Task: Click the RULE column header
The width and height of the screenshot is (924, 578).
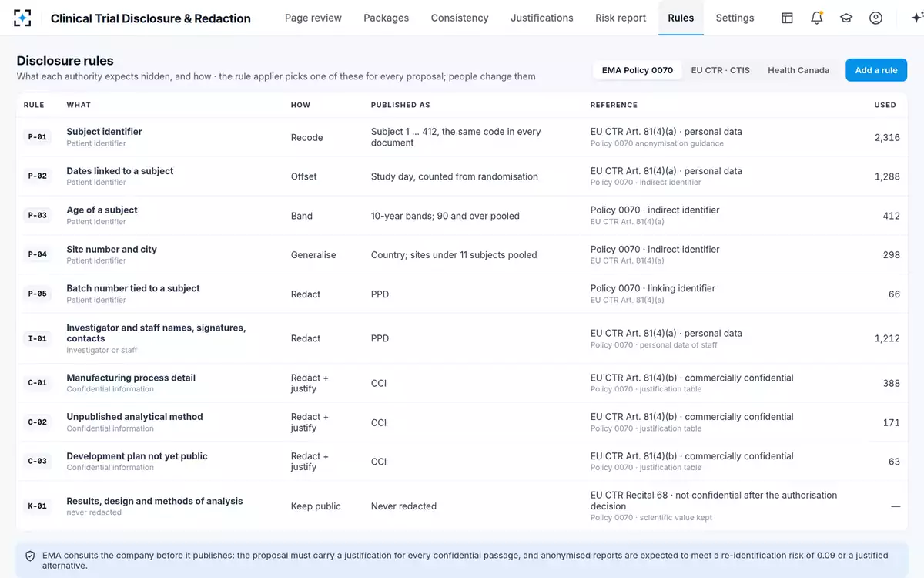Action: point(34,105)
